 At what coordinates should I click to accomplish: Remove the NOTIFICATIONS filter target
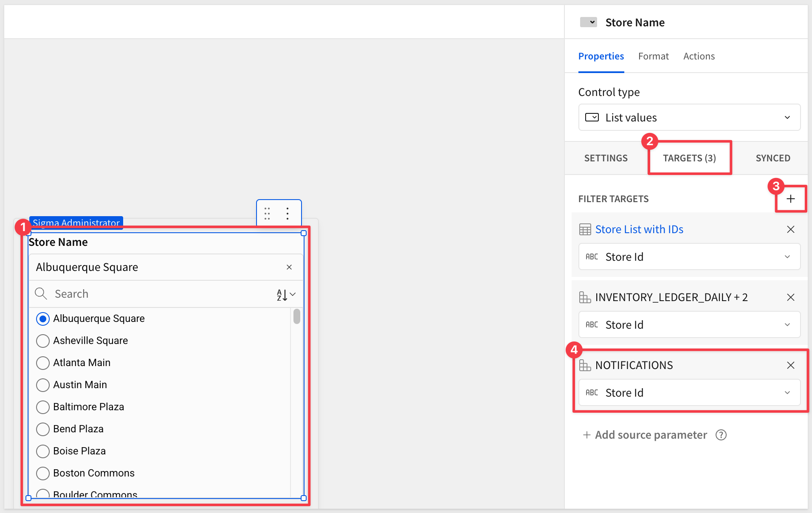click(790, 365)
